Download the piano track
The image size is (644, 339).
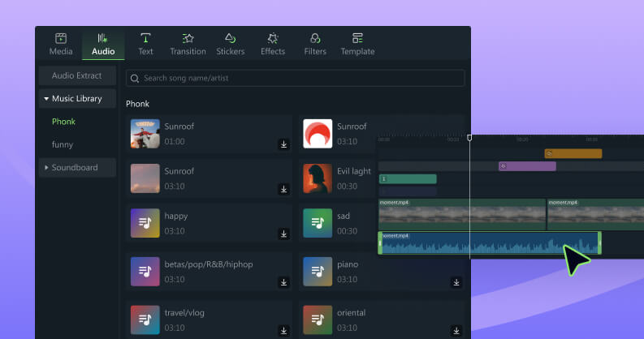(456, 282)
